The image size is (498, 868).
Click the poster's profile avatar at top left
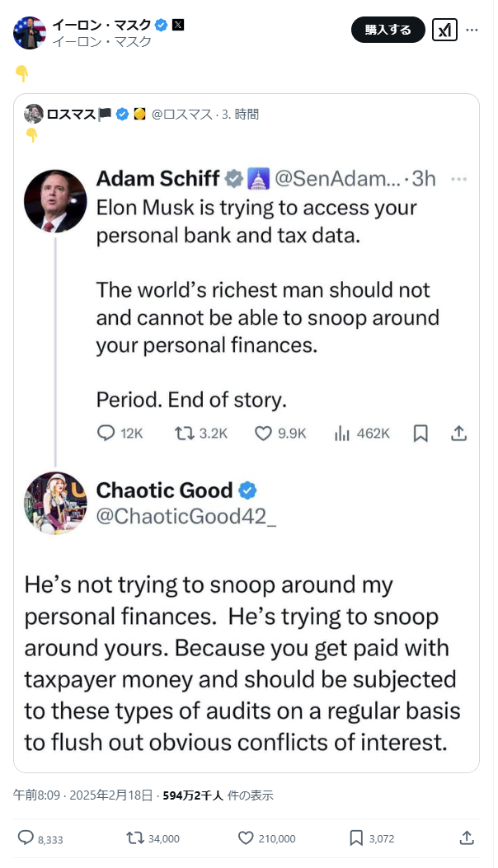point(30,32)
